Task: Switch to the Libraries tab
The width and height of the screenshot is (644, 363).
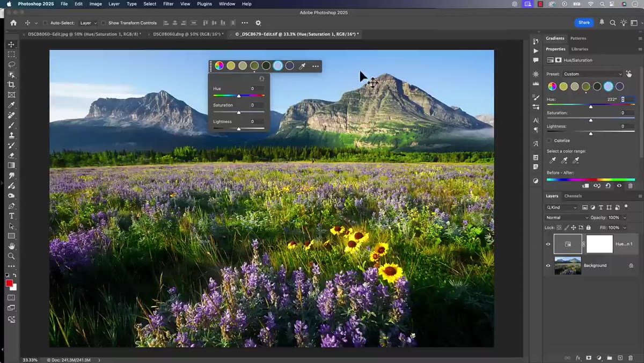Action: coord(580,49)
